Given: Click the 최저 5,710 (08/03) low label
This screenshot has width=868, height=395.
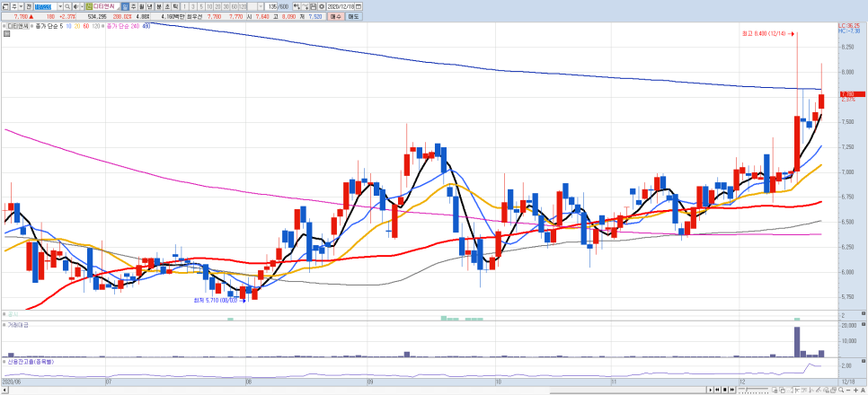Looking at the screenshot, I should 216,301.
